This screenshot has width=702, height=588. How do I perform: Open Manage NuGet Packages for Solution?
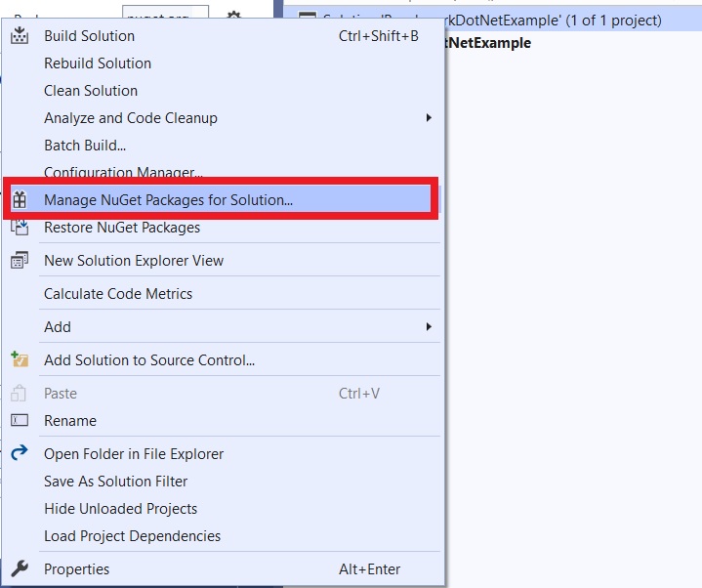(168, 200)
